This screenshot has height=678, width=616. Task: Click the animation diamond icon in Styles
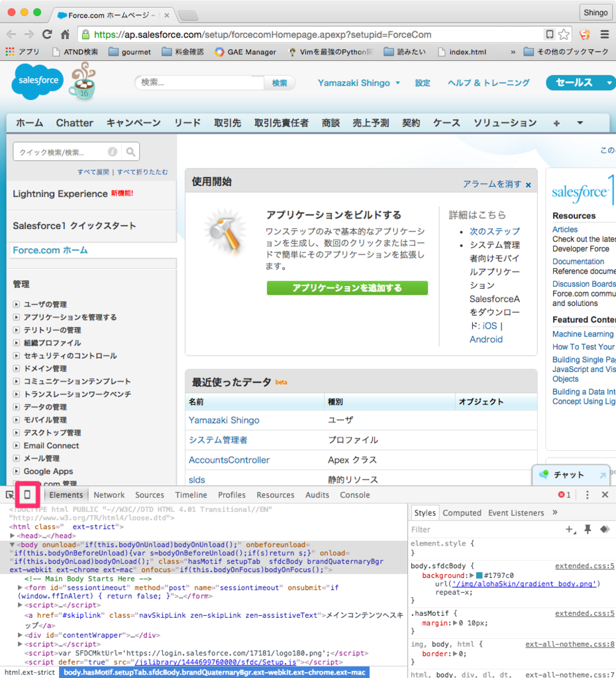pyautogui.click(x=604, y=529)
